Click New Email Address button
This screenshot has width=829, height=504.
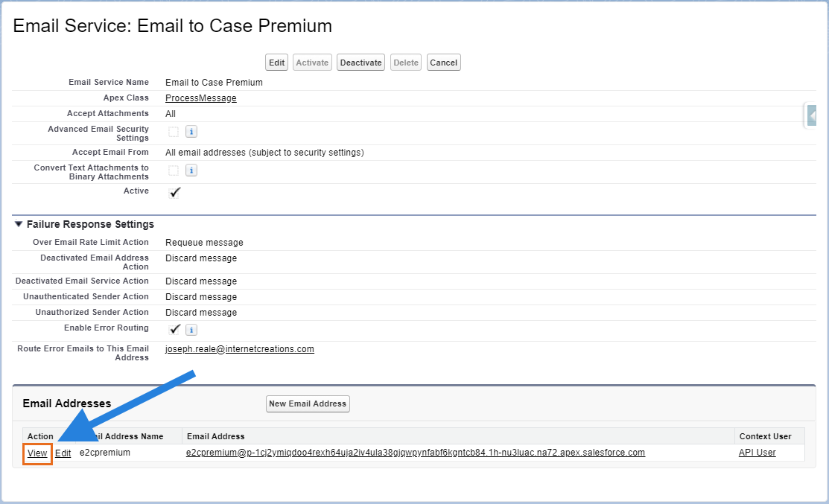coord(308,403)
